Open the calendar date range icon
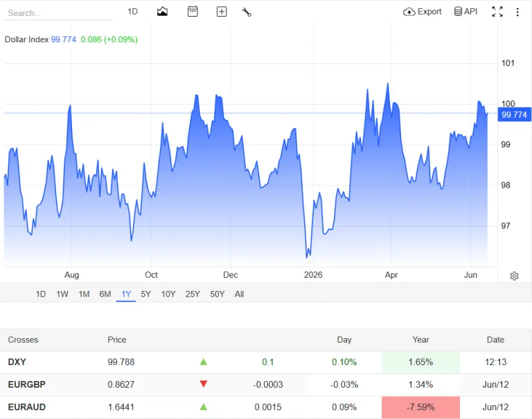532x419 pixels. pos(193,12)
